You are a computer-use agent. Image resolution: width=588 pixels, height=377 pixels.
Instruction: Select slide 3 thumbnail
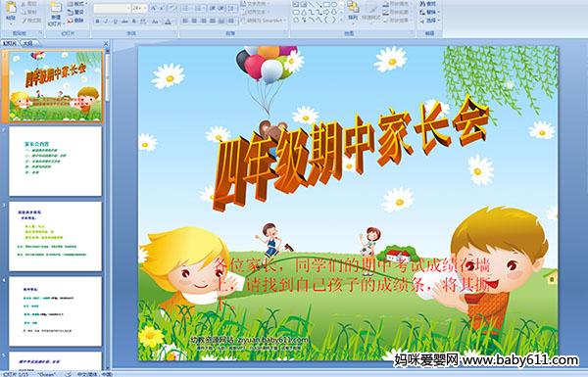pyautogui.click(x=56, y=236)
